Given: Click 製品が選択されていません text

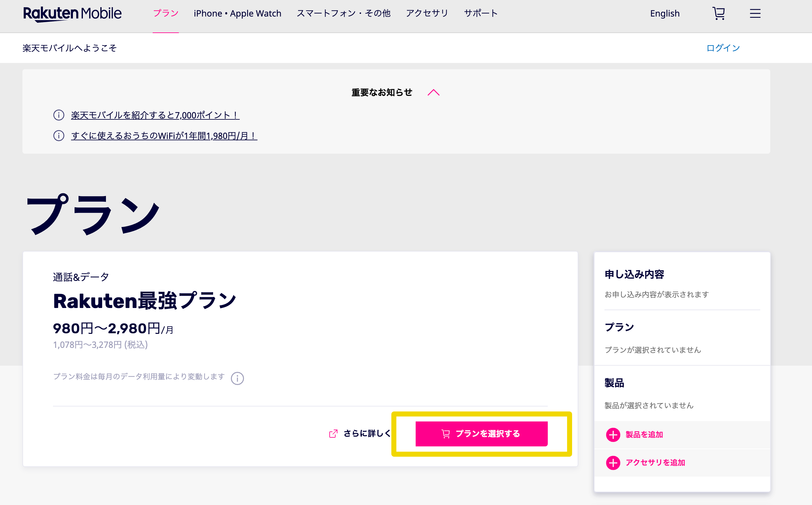Looking at the screenshot, I should [x=649, y=406].
